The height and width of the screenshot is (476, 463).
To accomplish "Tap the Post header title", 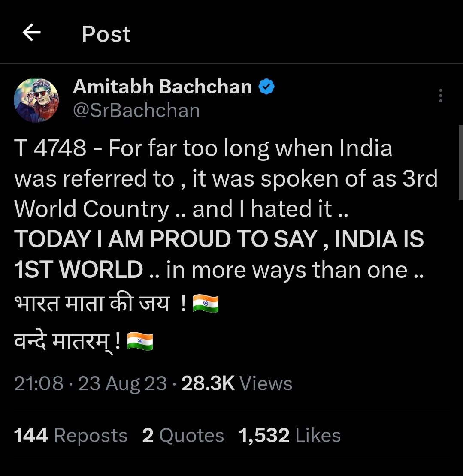I will point(106,34).
